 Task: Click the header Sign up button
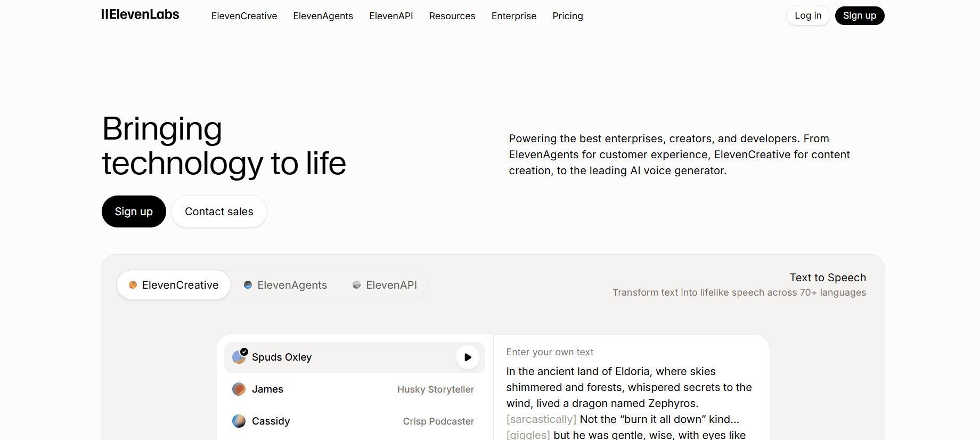click(x=860, y=15)
